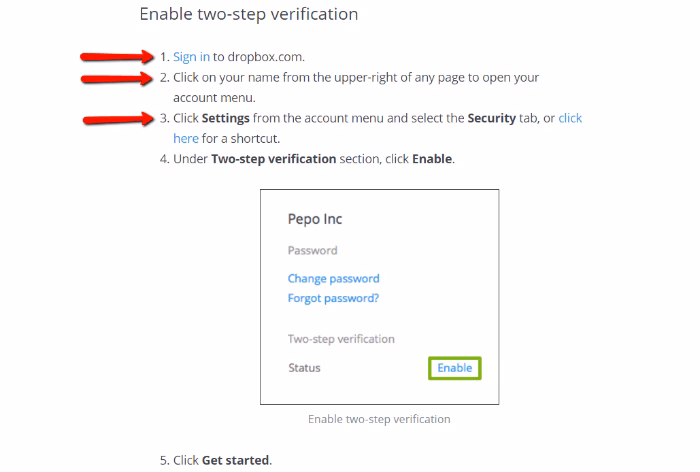This screenshot has height=472, width=700.
Task: Open the Change password link
Action: tap(333, 279)
